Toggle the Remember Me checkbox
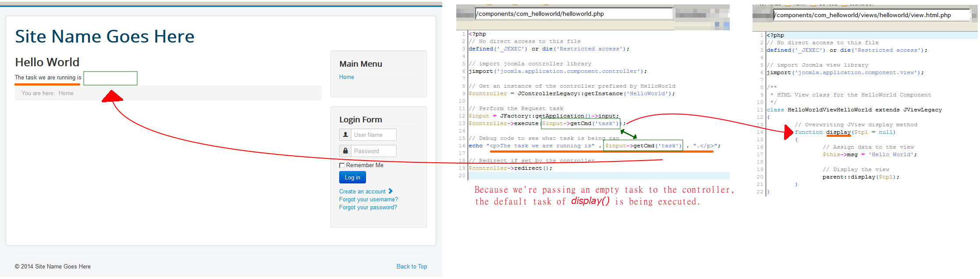 [x=342, y=165]
